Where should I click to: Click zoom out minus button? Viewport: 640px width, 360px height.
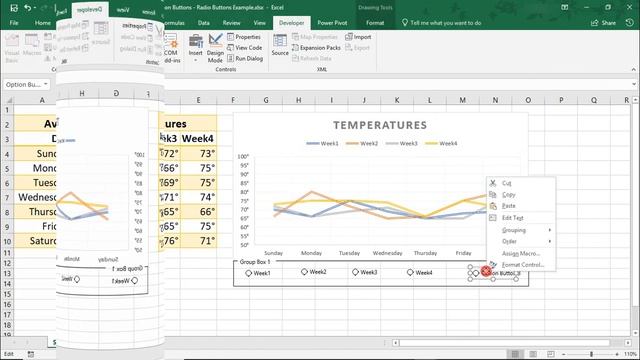click(564, 354)
